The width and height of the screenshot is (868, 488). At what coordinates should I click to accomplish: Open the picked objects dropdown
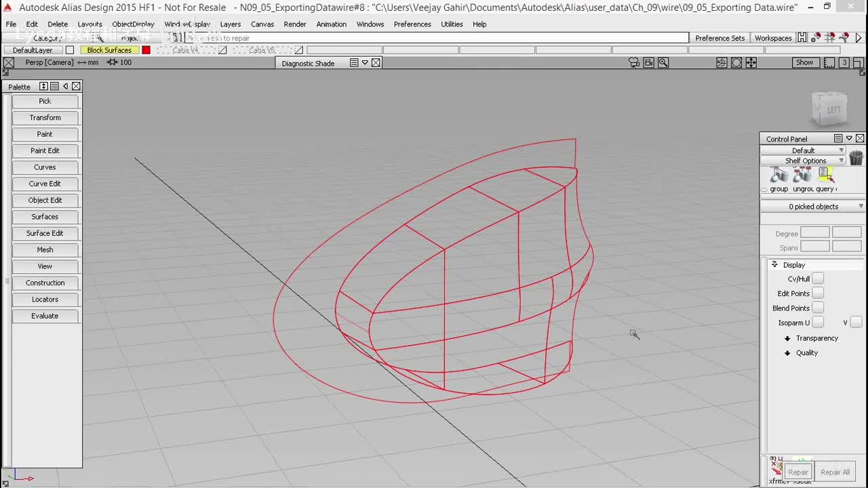pyautogui.click(x=813, y=206)
